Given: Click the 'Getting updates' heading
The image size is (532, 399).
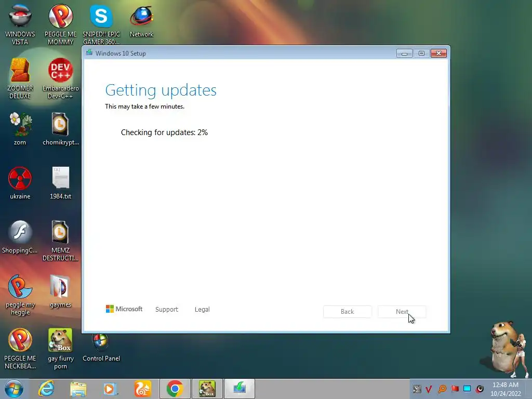Looking at the screenshot, I should tap(161, 90).
